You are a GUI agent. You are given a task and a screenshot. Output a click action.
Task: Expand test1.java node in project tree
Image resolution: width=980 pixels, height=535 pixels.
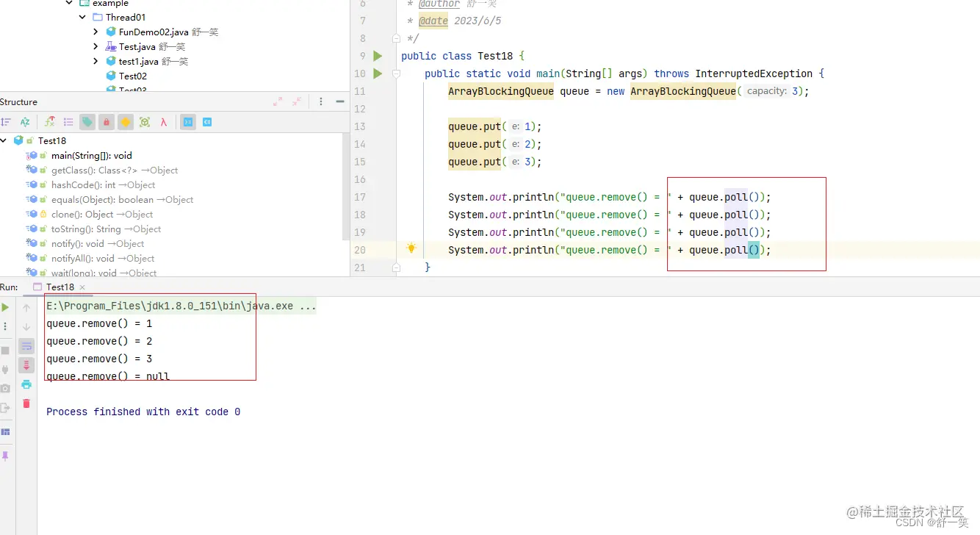(96, 61)
